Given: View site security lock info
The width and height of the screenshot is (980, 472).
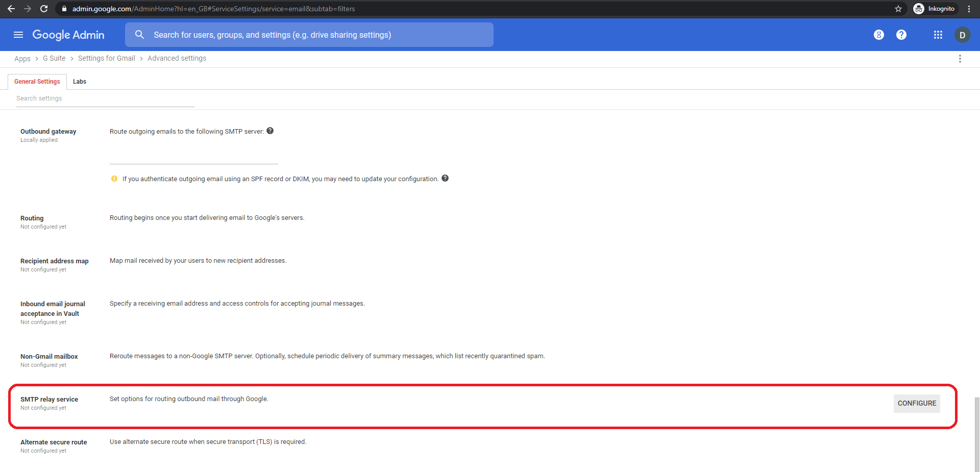Looking at the screenshot, I should [x=64, y=9].
